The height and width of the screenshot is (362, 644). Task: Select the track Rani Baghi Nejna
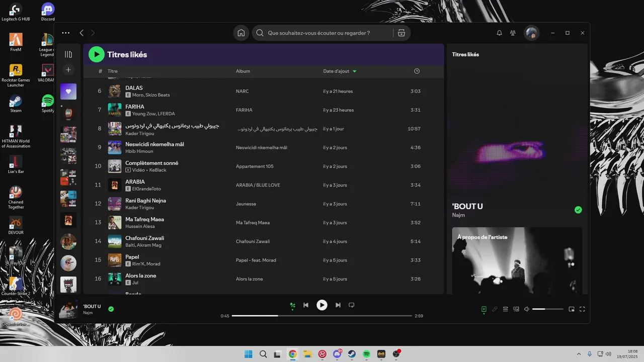(x=145, y=201)
